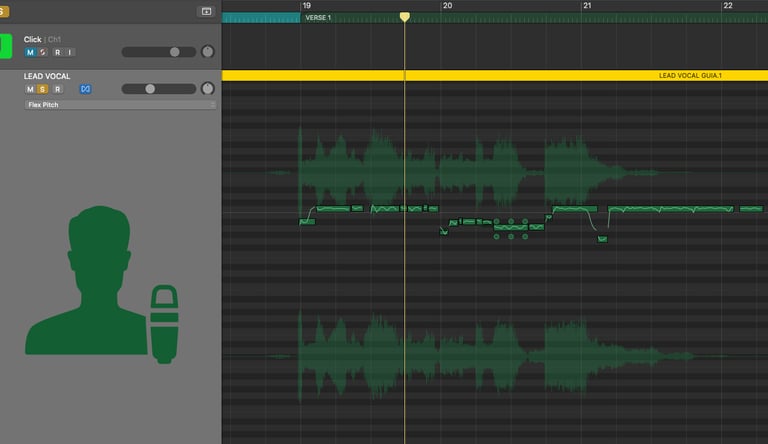This screenshot has height=444, width=768.
Task: Record-enable the Click track with R
Action: 58,52
